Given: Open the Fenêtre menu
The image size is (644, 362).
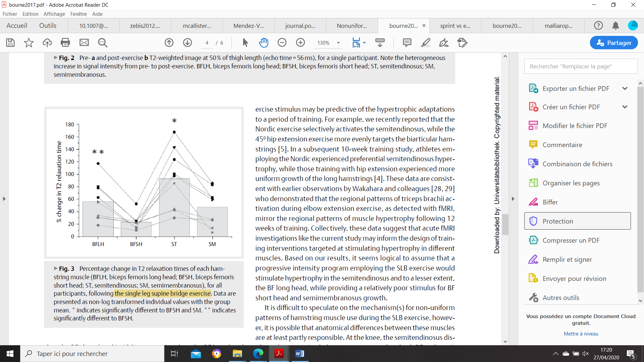Looking at the screenshot, I should (x=78, y=14).
